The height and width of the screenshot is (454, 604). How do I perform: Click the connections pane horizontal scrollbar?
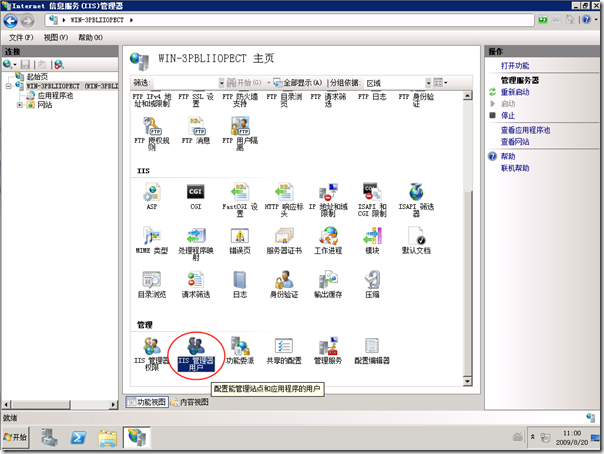[60, 405]
